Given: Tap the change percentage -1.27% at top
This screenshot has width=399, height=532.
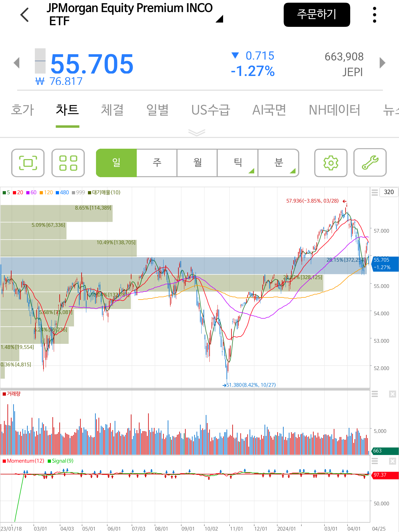Looking at the screenshot, I should pos(253,71).
